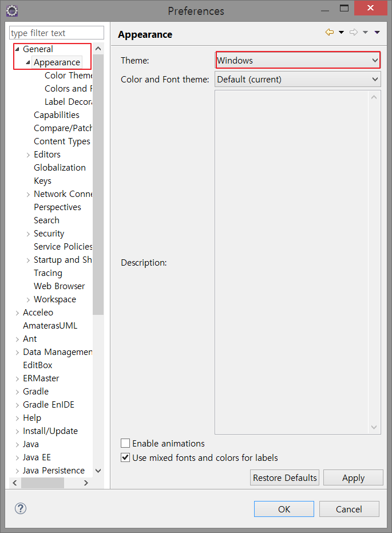Image resolution: width=392 pixels, height=533 pixels.
Task: Collapse the Appearance tree node
Action: pyautogui.click(x=28, y=62)
